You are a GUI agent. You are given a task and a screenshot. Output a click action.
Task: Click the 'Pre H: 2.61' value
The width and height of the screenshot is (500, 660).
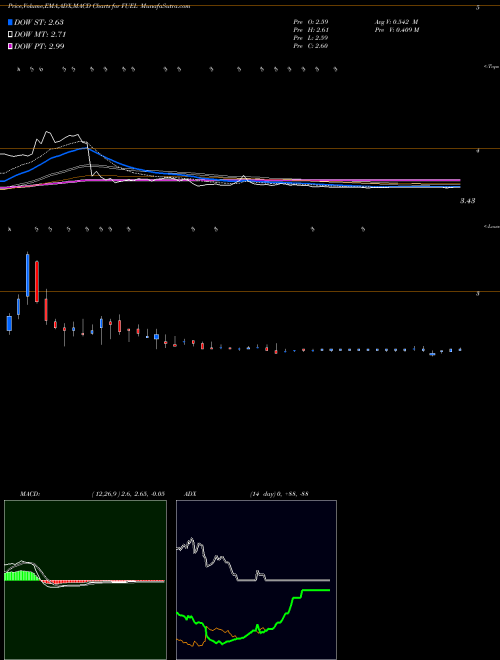coord(311,30)
